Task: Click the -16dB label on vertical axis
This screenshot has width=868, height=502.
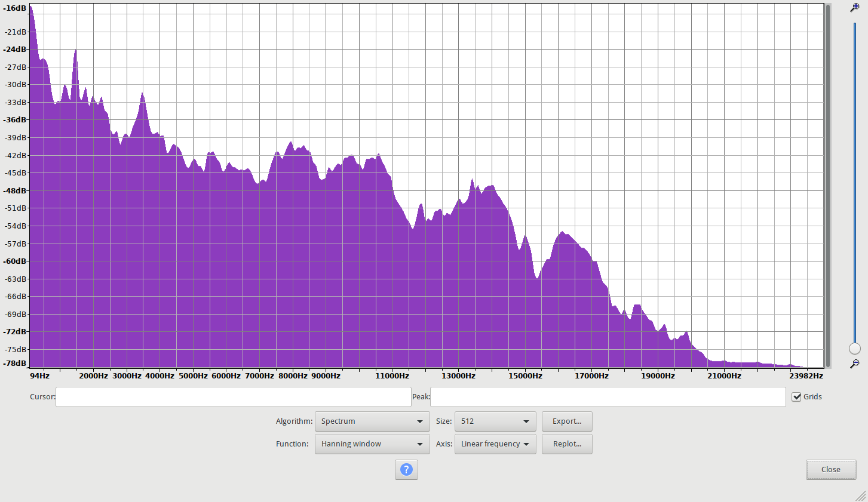Action: coord(15,8)
